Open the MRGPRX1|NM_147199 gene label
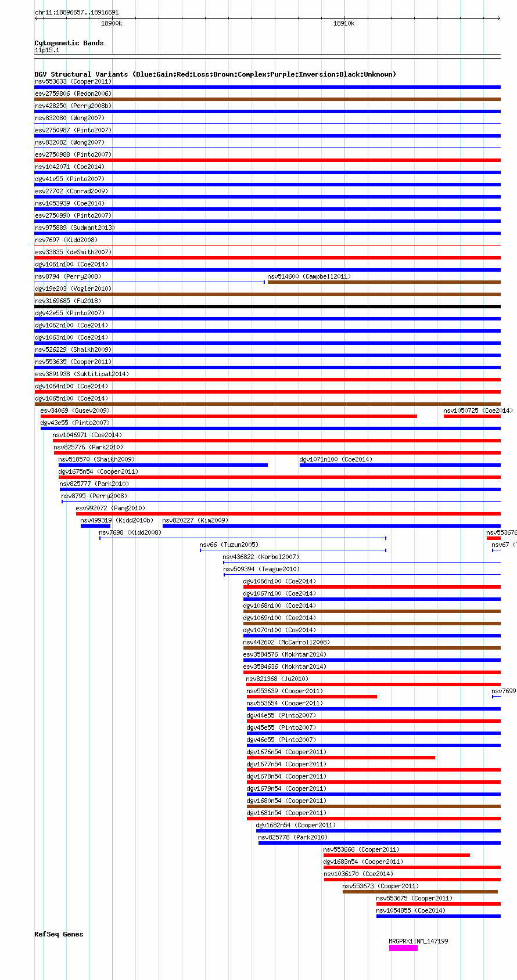517x980 pixels. (418, 941)
